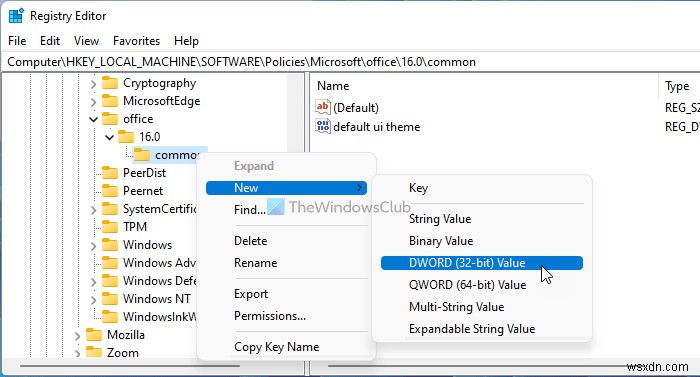Click the default ui theme DWORD icon
The width and height of the screenshot is (700, 377).
coord(323,126)
